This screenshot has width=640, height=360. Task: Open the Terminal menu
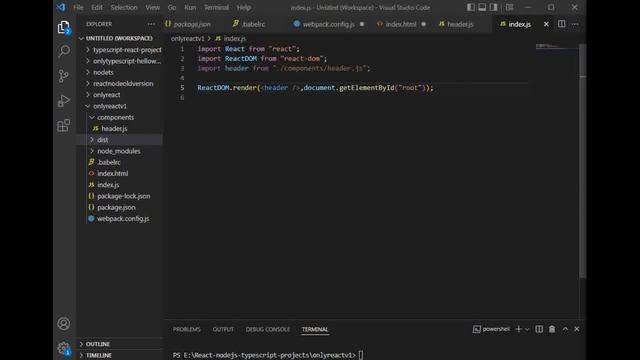[x=216, y=7]
